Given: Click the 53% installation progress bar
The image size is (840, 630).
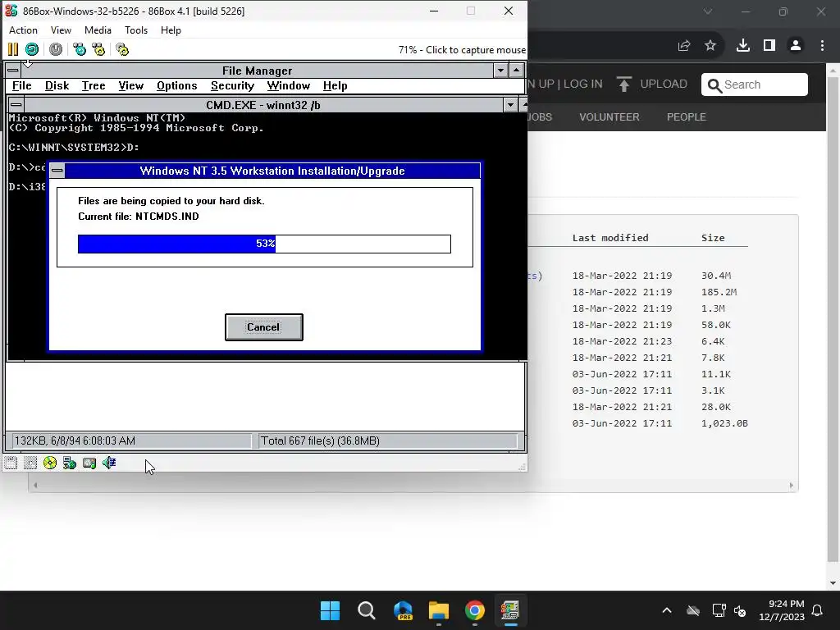Looking at the screenshot, I should coord(265,244).
